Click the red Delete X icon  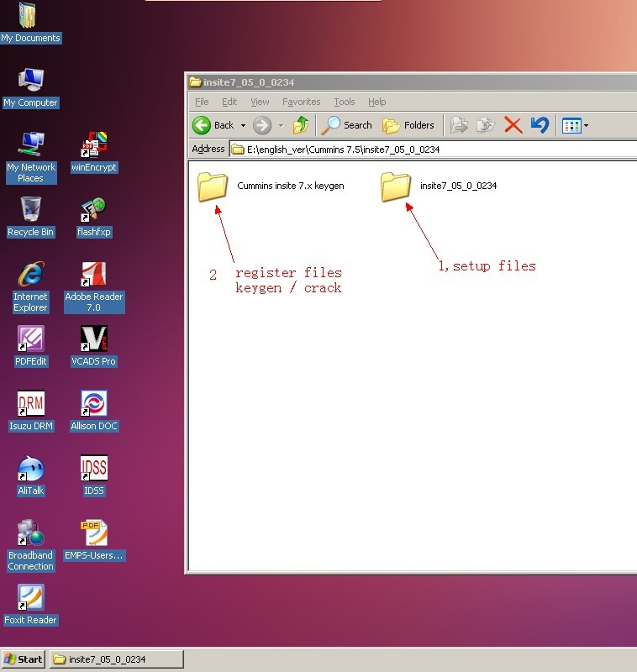point(513,125)
